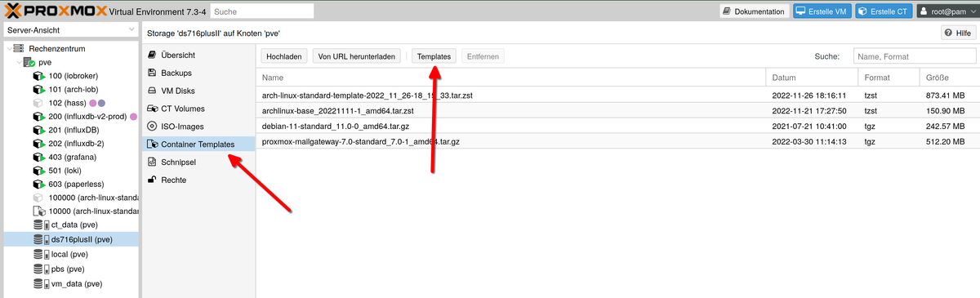Select container 202 (influxdb-2) icon
Screen dimensions: 980x298
click(38, 144)
